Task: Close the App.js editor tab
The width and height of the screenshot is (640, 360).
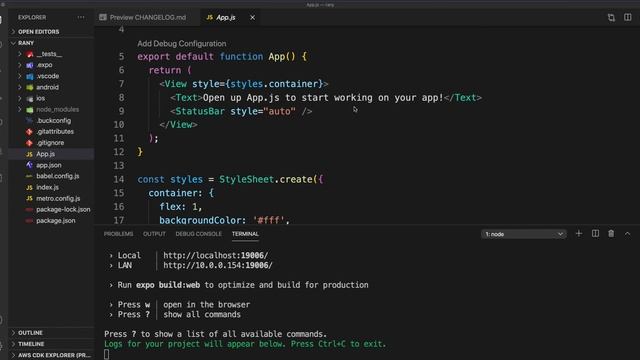Action: pos(252,18)
